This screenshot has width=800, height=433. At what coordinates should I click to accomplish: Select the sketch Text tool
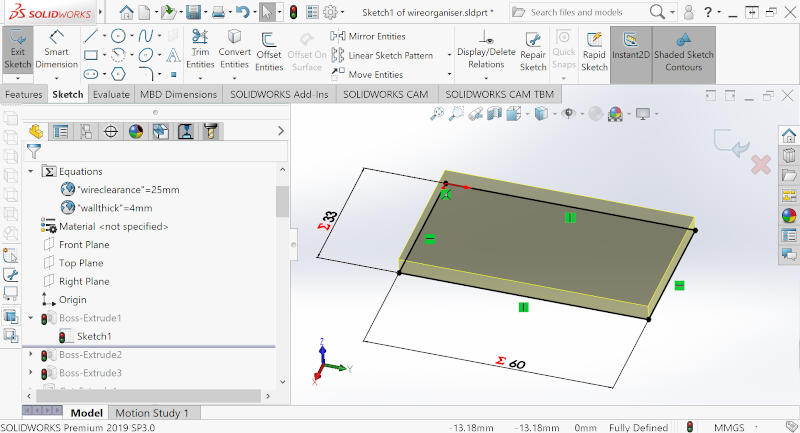[x=173, y=55]
